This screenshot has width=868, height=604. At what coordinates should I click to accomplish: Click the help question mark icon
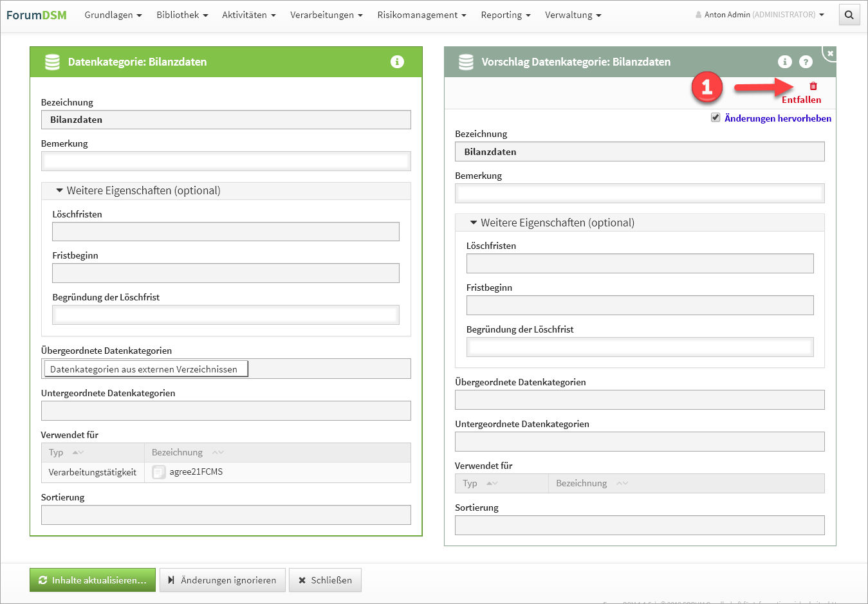(x=806, y=62)
